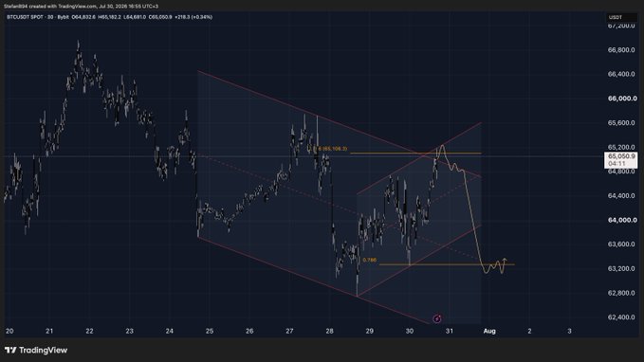Click the Aug label on time axis
The height and width of the screenshot is (362, 644).
pos(489,331)
